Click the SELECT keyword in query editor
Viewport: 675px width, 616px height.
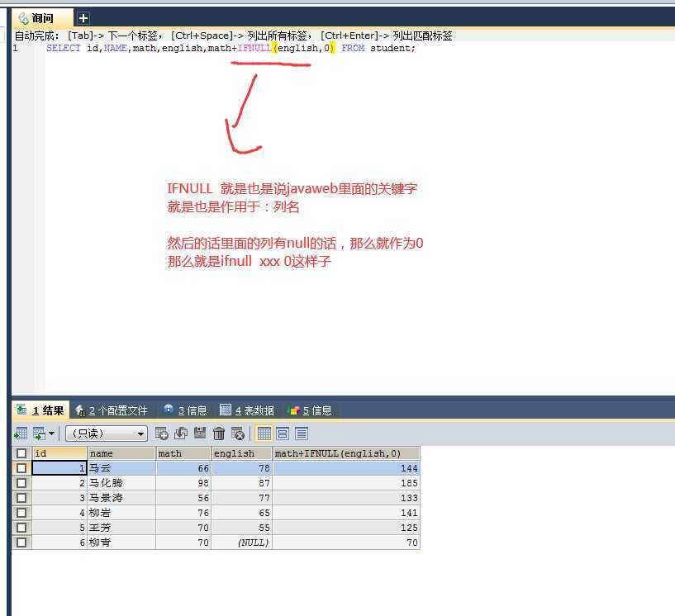pyautogui.click(x=64, y=48)
